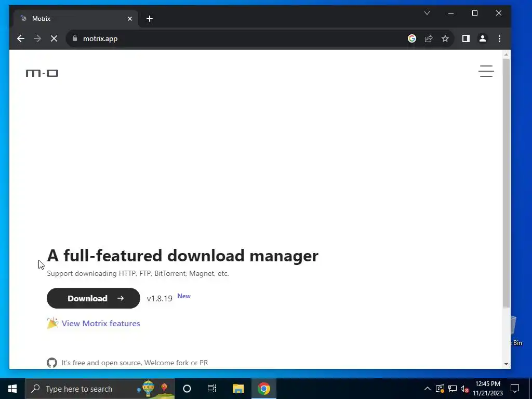Open Chrome profile menu
The width and height of the screenshot is (532, 399).
click(x=483, y=38)
